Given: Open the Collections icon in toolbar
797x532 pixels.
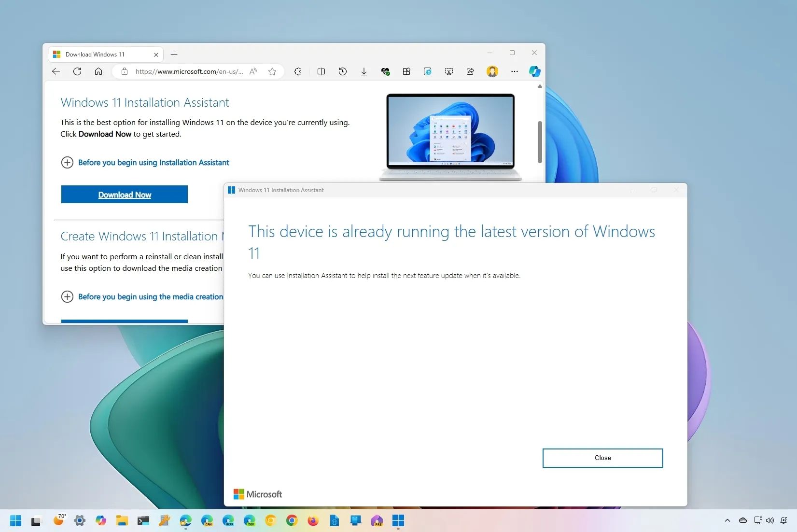Looking at the screenshot, I should click(407, 71).
